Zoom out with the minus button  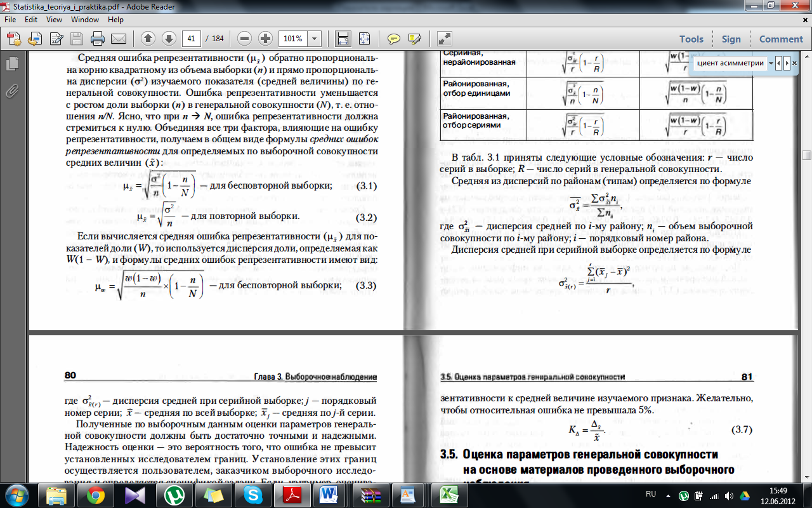click(x=245, y=39)
